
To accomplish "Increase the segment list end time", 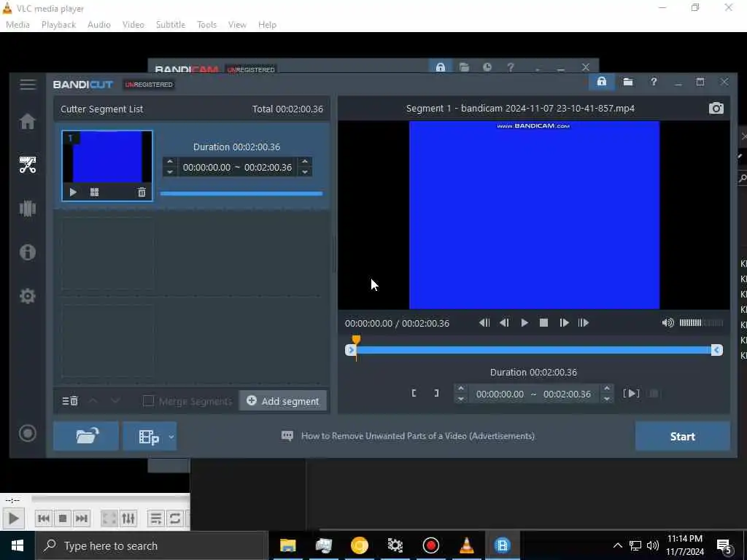I will (x=305, y=162).
